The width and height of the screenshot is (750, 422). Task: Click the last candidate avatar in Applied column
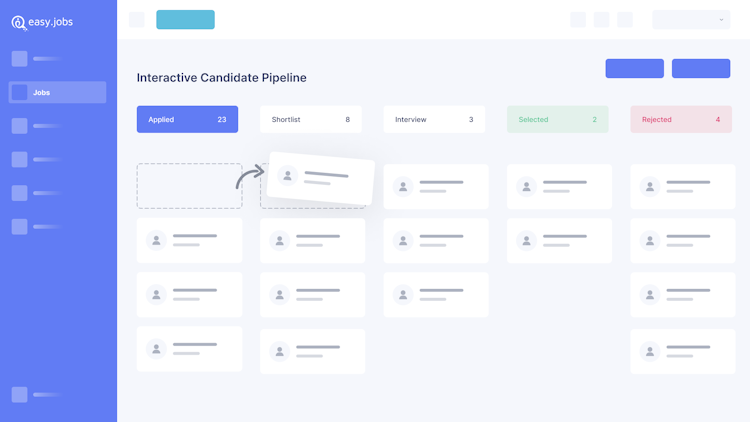[156, 349]
